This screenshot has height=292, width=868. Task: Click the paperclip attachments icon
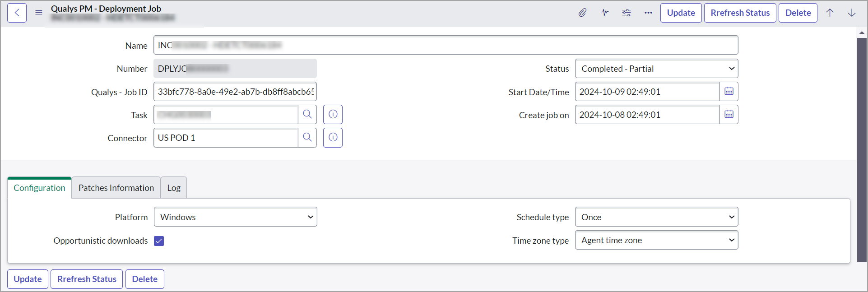tap(582, 13)
